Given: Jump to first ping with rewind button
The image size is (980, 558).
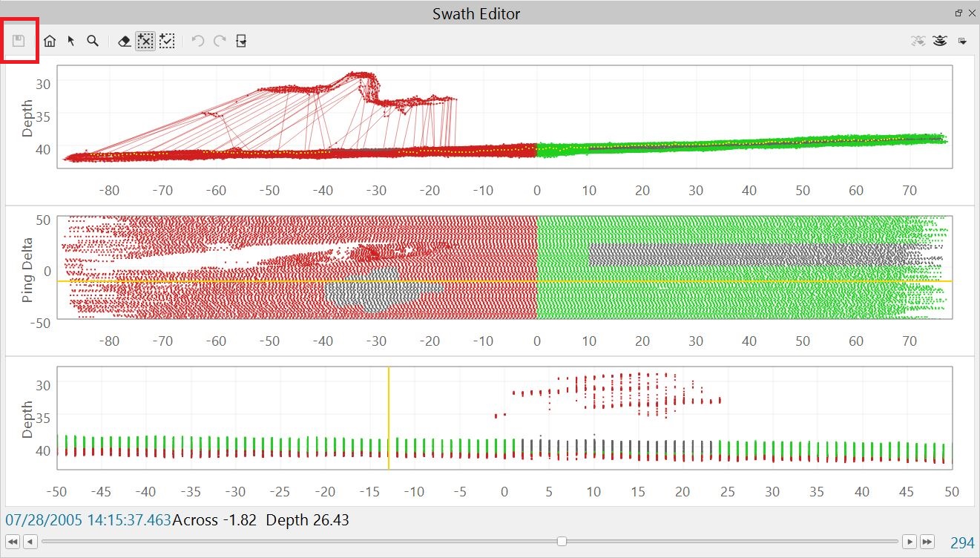Looking at the screenshot, I should (x=13, y=542).
